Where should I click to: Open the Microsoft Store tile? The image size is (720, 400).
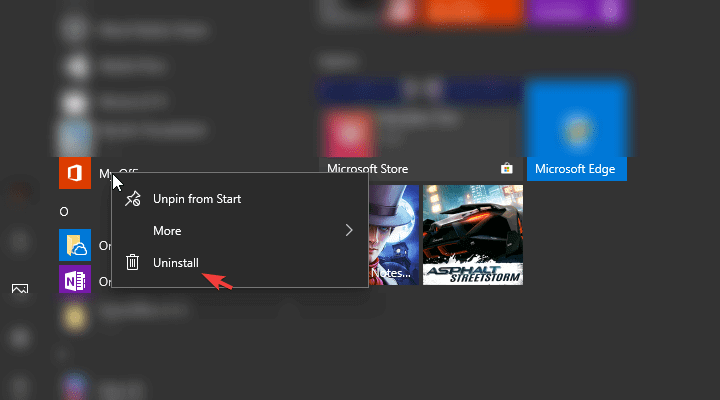pyautogui.click(x=420, y=130)
